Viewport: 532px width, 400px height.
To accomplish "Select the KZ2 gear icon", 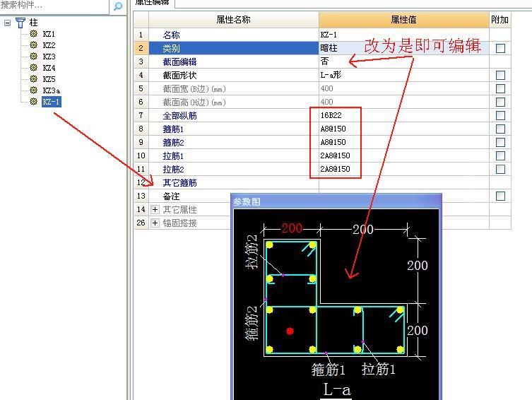I will click(33, 45).
